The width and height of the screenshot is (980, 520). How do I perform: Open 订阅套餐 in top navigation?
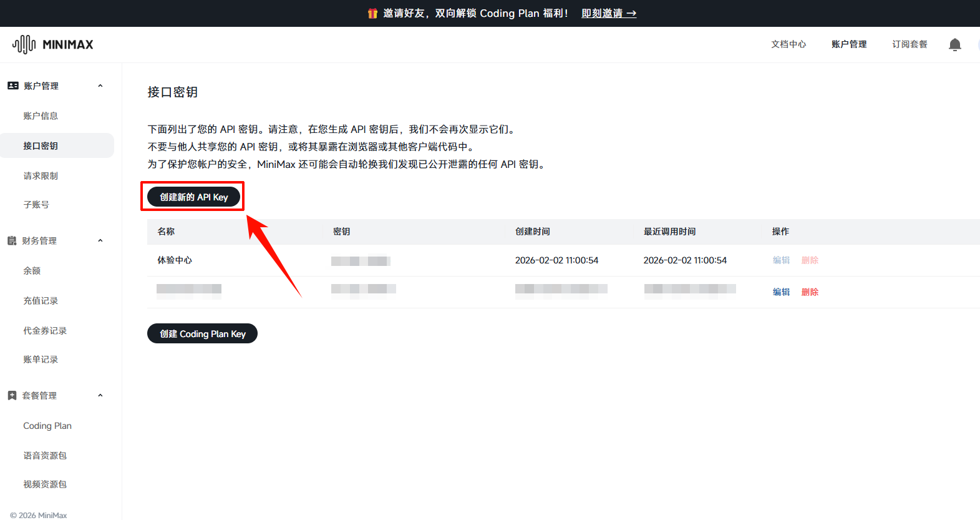(910, 44)
